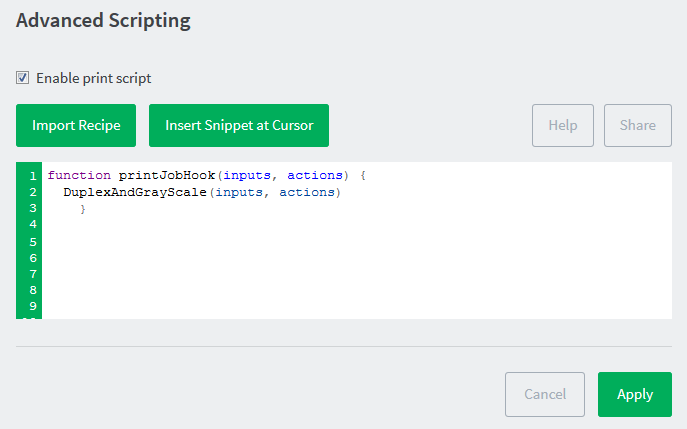Place cursor at closing brace on line 3
The image size is (687, 429).
coord(83,209)
